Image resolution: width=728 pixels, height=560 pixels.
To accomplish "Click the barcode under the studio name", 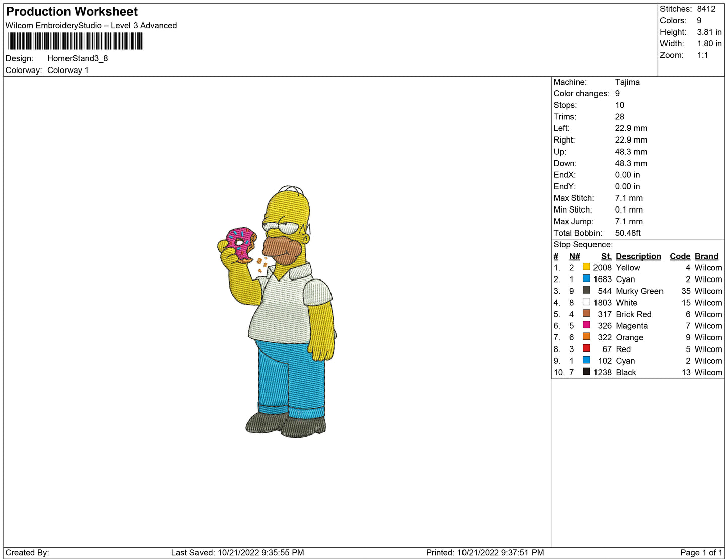I will pos(75,41).
